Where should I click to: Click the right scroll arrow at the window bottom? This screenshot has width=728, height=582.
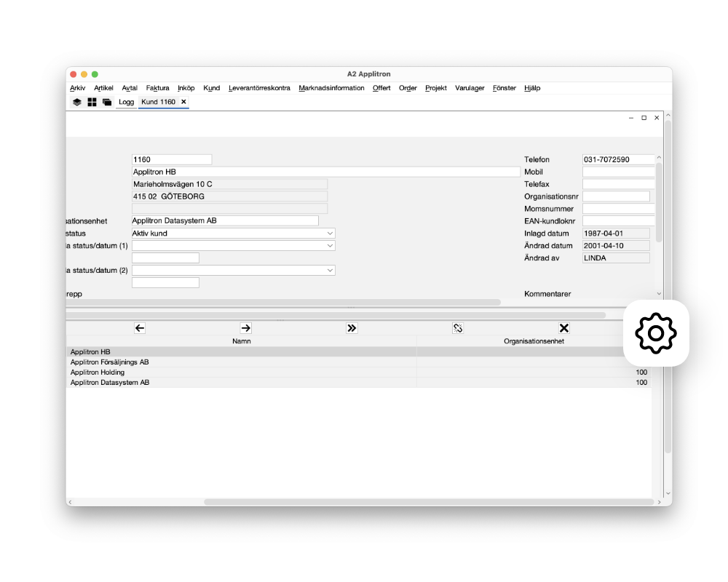660,502
